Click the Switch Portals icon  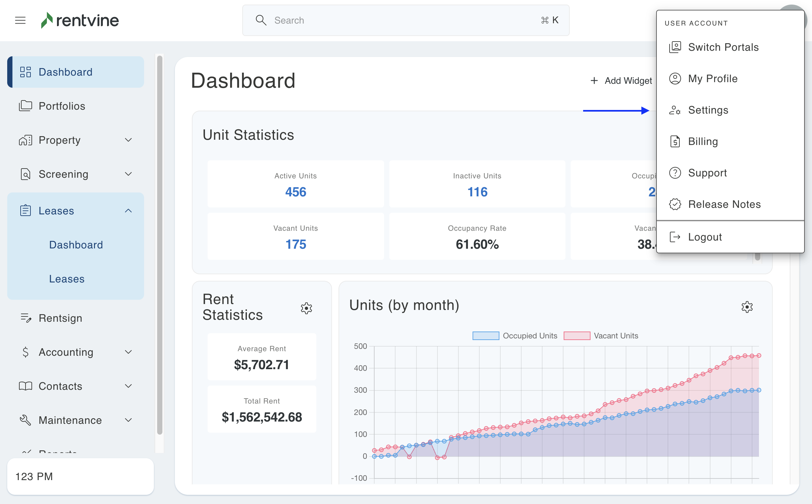(x=675, y=47)
